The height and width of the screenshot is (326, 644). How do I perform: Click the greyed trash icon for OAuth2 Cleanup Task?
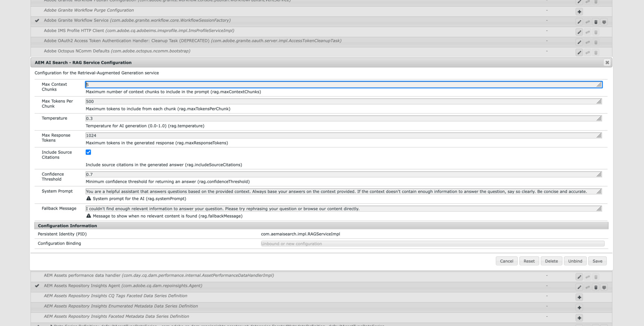click(596, 42)
